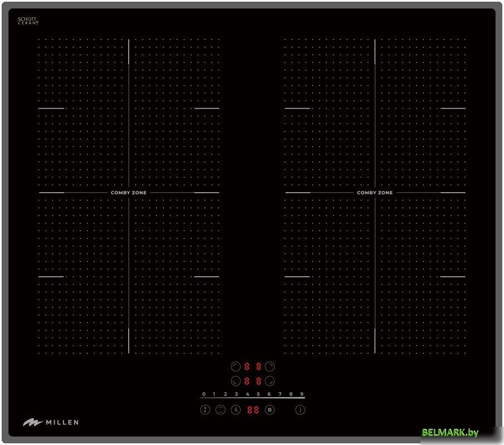The image size is (504, 445).
Task: Select the rear-left cooking zone icon
Action: (x=235, y=366)
